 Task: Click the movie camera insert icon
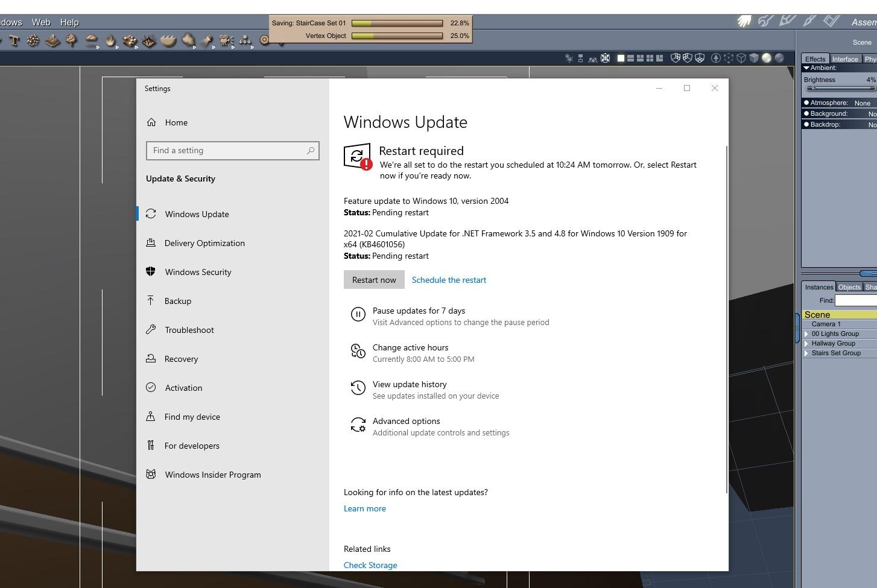226,41
